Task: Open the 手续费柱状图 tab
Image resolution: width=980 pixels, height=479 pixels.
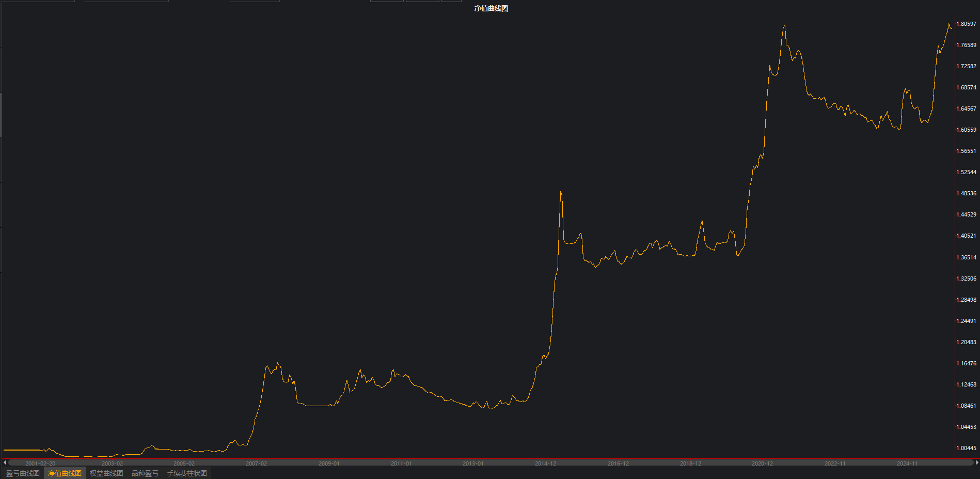Action: pyautogui.click(x=186, y=473)
